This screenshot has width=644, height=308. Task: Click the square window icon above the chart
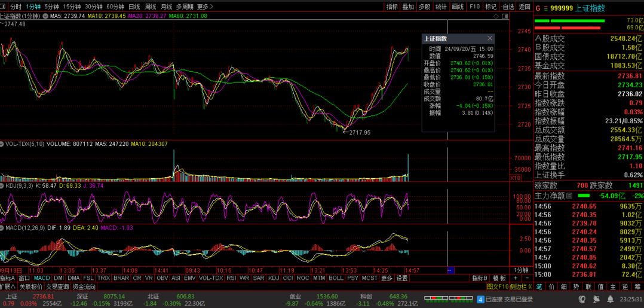[504, 17]
